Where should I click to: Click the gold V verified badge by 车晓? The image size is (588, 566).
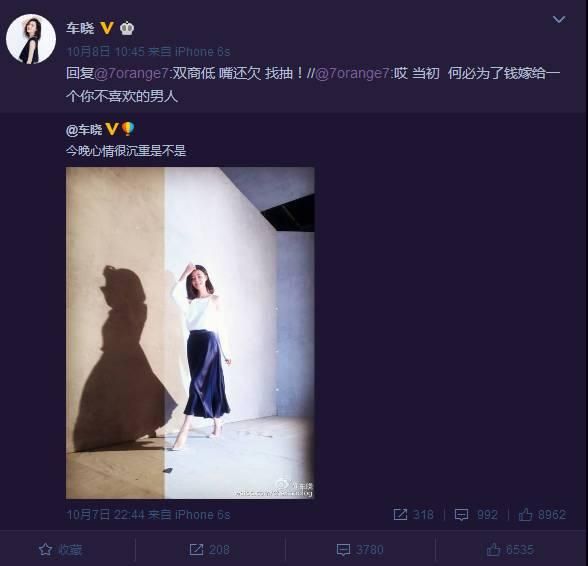[x=106, y=28]
